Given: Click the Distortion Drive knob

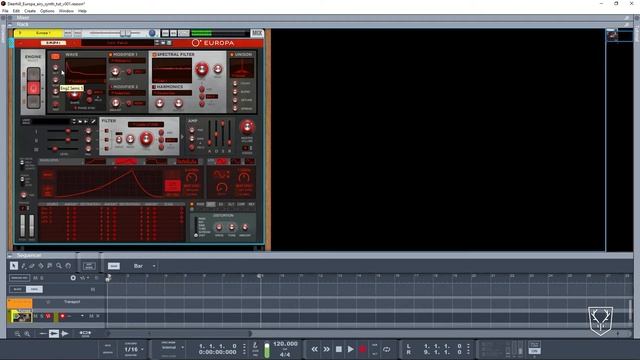Looking at the screenshot, I should (x=219, y=227).
